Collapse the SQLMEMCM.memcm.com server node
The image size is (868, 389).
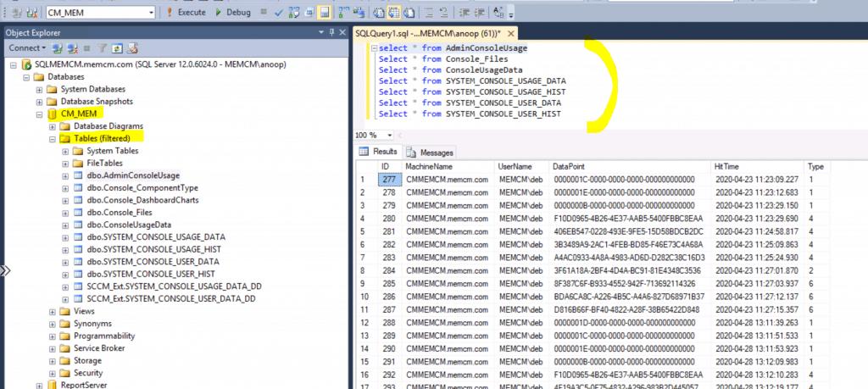click(14, 64)
